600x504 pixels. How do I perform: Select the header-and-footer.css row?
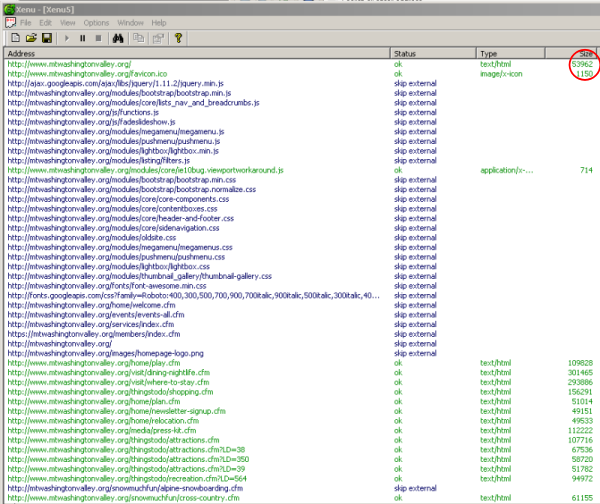pyautogui.click(x=300, y=219)
